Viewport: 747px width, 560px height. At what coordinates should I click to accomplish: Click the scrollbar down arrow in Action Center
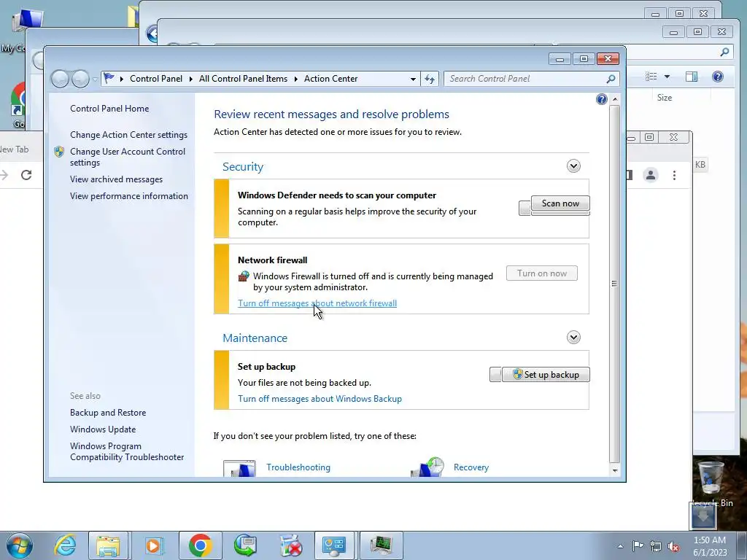point(614,470)
